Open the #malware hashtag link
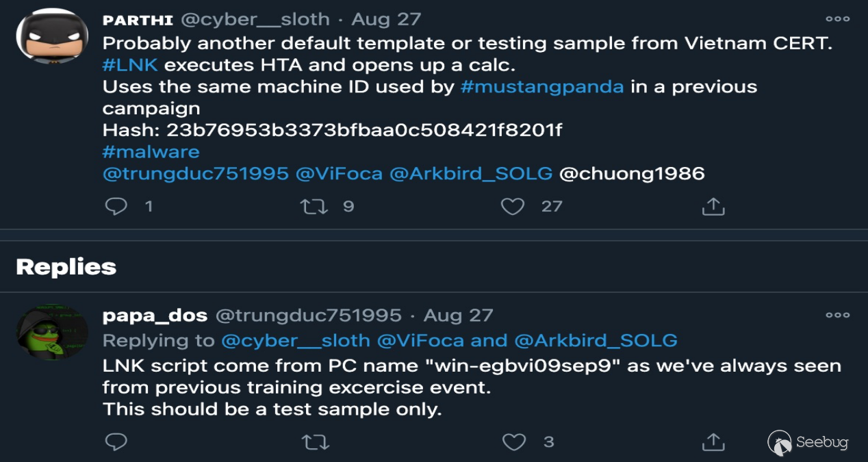Image resolution: width=868 pixels, height=462 pixels. [x=151, y=151]
